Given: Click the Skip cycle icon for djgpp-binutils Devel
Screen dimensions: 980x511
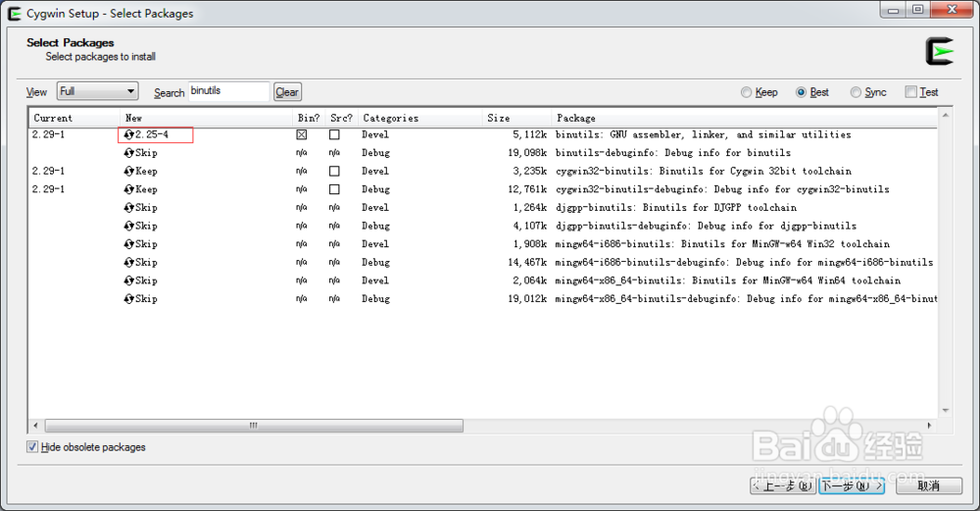Looking at the screenshot, I should pos(128,207).
